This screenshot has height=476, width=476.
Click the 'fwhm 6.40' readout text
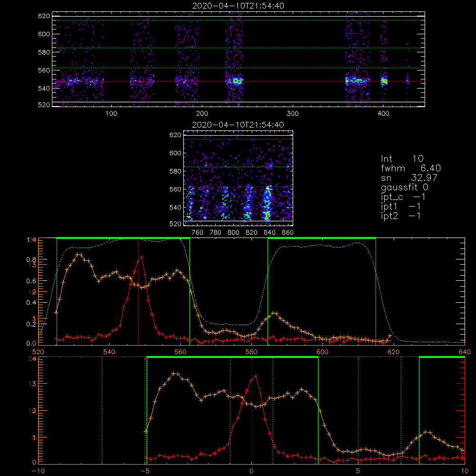coord(411,168)
